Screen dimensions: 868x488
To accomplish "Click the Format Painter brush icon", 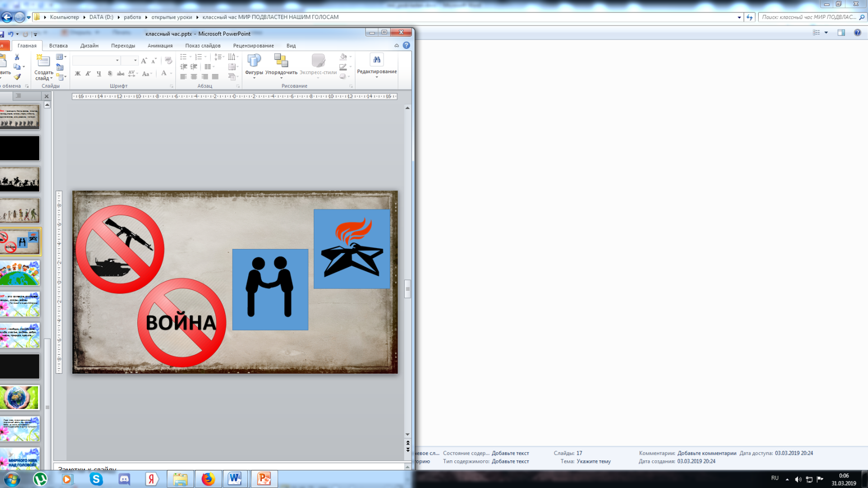I will tap(17, 77).
